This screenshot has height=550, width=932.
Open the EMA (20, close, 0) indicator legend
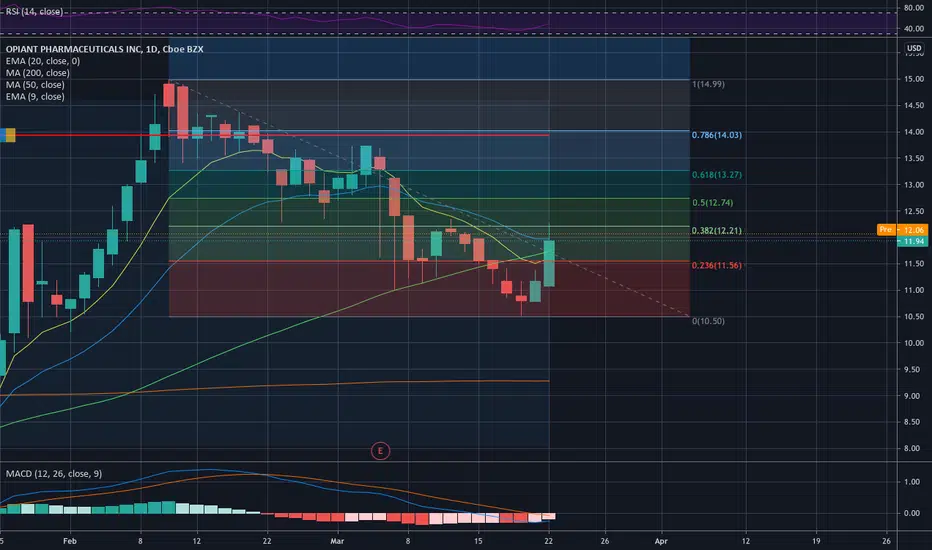click(x=43, y=61)
